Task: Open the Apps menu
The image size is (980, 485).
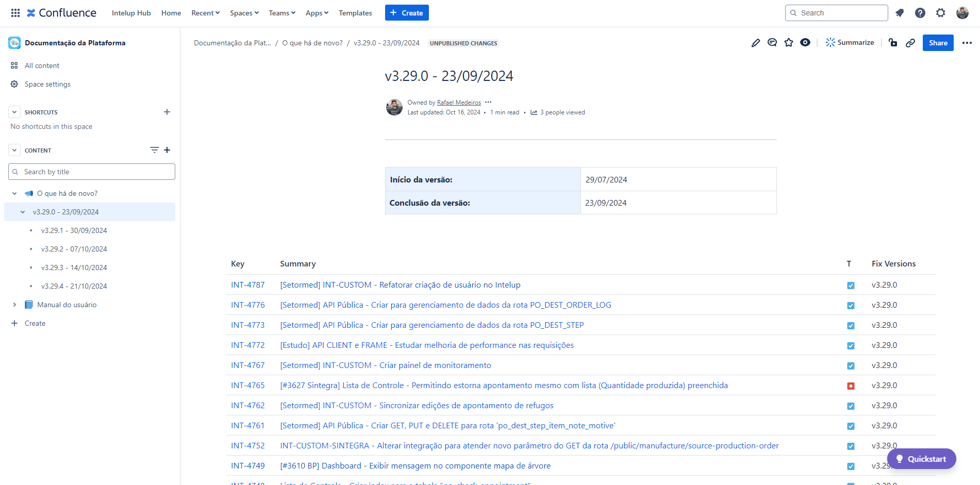Action: pos(316,13)
